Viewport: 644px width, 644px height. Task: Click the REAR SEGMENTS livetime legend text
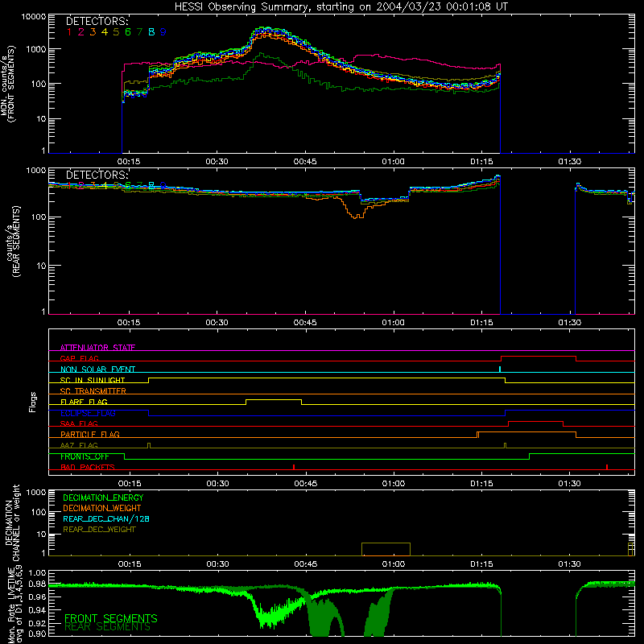107,627
